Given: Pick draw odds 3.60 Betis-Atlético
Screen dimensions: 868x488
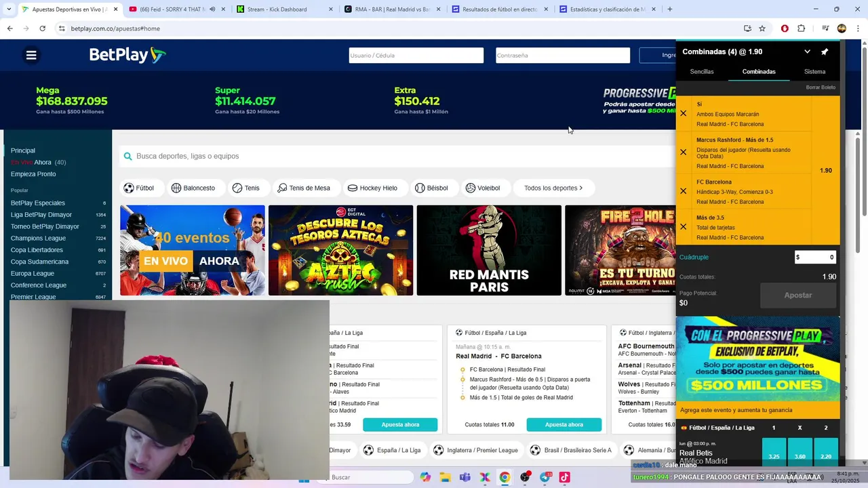Looking at the screenshot, I should pos(800,452).
